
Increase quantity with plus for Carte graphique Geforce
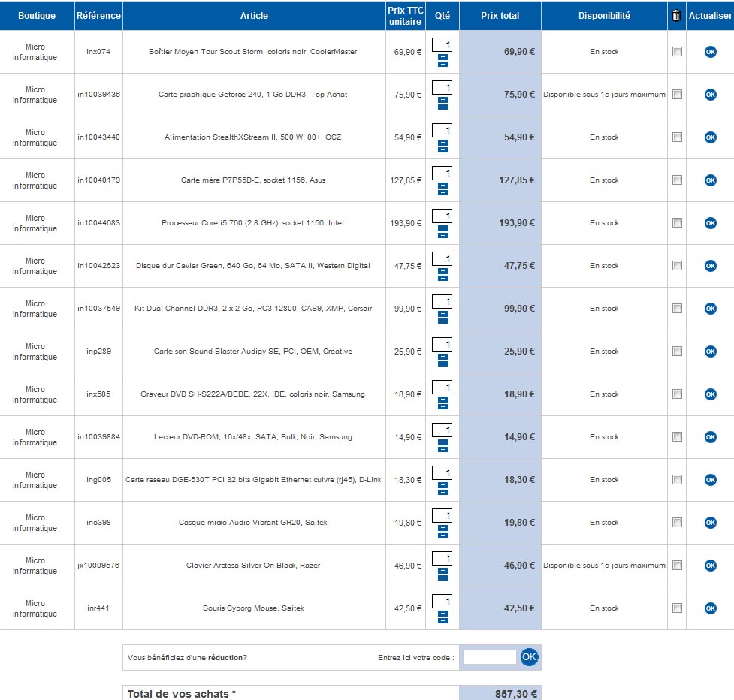[x=443, y=100]
